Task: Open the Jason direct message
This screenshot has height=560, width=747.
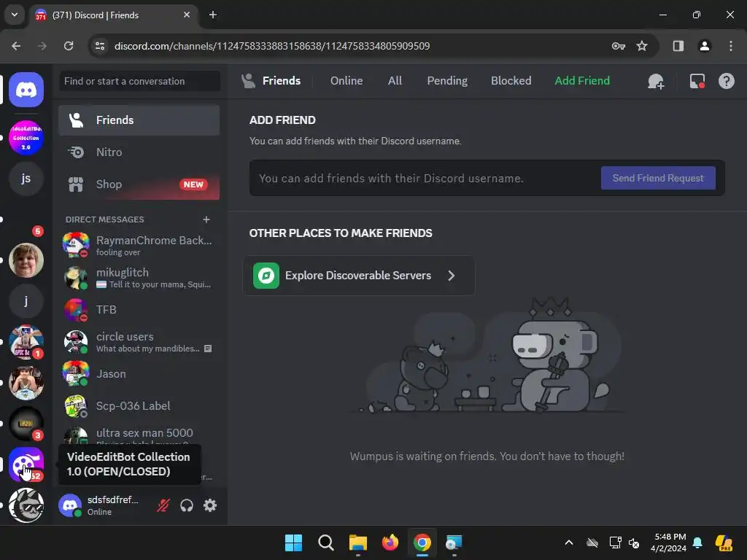Action: [x=139, y=374]
